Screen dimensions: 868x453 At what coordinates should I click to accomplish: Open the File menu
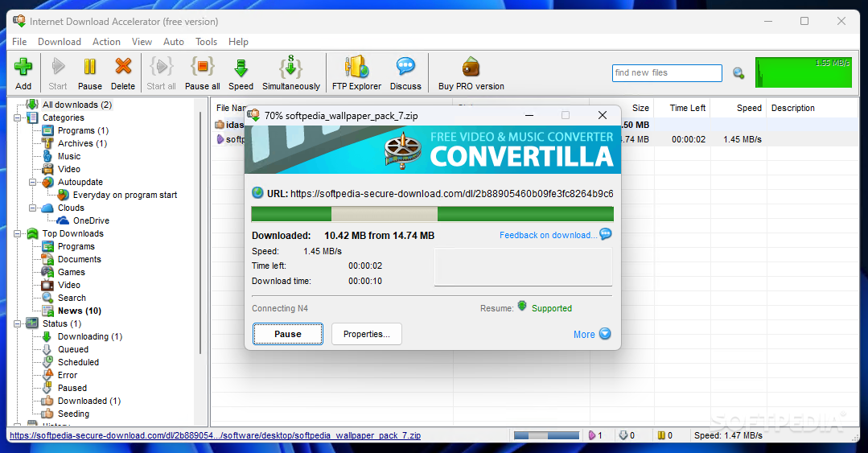19,42
